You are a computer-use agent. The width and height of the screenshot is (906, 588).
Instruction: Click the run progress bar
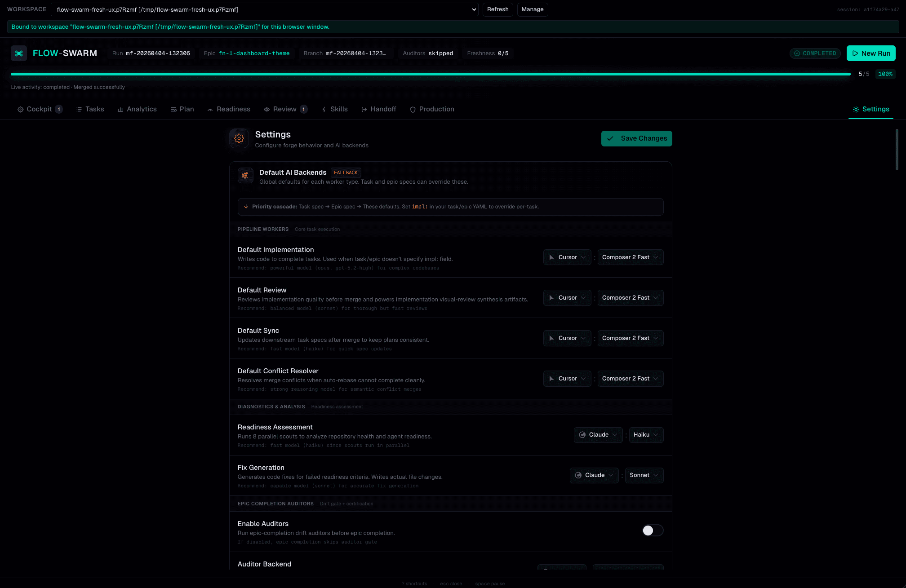click(431, 74)
